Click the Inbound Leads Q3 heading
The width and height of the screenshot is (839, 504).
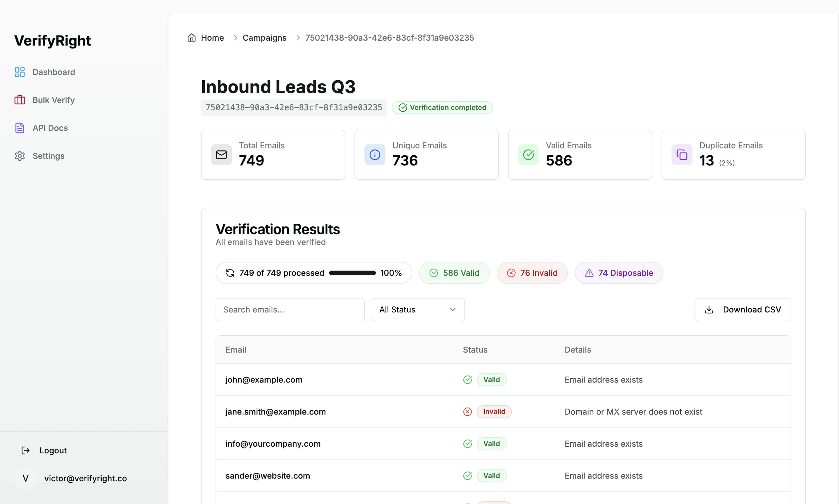tap(278, 87)
